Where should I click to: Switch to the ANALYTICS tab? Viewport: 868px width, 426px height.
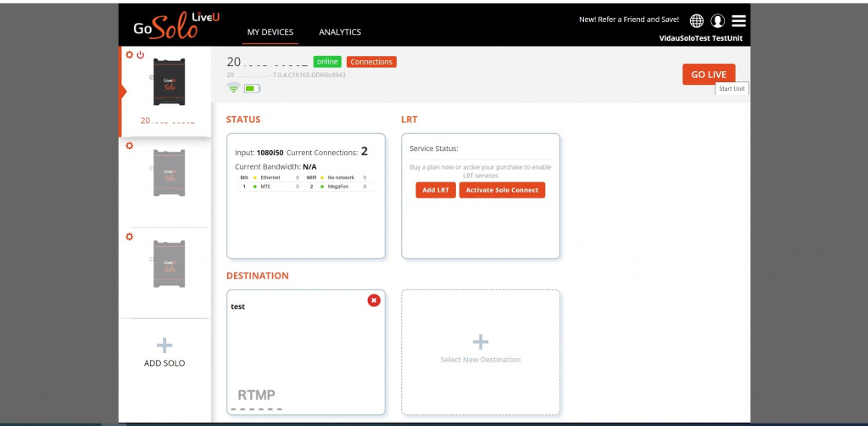point(340,32)
